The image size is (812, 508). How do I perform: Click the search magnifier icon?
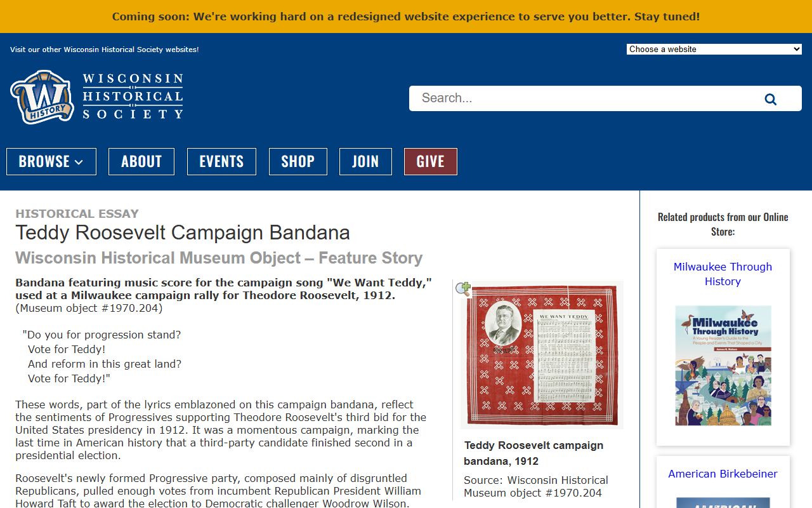770,99
